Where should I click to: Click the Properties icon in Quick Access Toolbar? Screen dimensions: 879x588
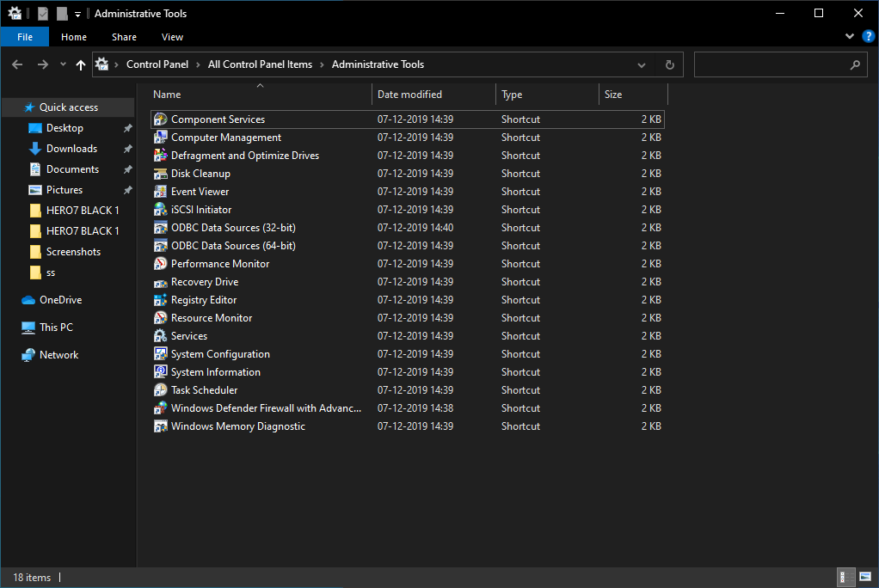pyautogui.click(x=43, y=13)
